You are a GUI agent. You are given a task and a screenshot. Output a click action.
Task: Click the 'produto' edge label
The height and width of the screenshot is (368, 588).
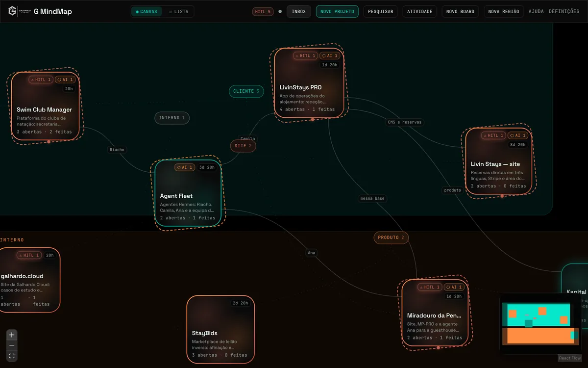452,190
